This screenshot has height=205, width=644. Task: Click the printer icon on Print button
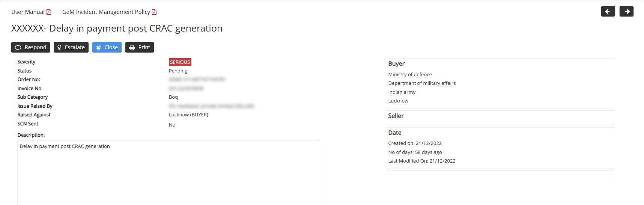[132, 48]
